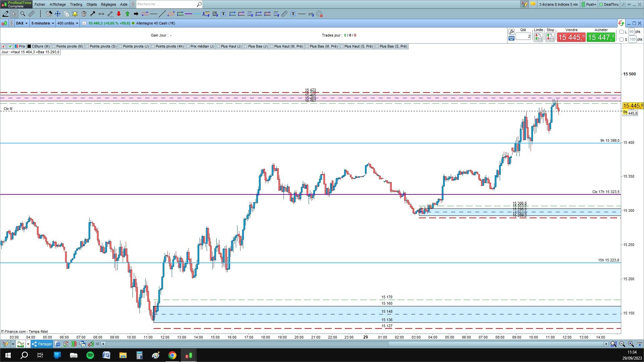Viewport: 644px width, 362px height.
Task: Activate the zoom magnifier tool
Action: tap(23, 14)
